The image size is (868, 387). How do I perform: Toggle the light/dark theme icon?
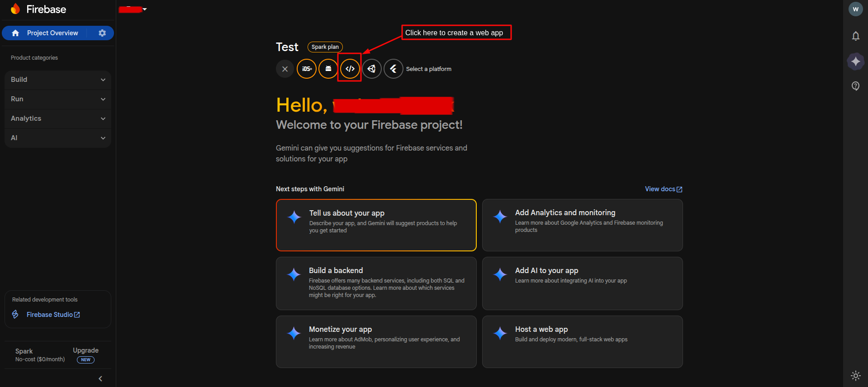(855, 375)
